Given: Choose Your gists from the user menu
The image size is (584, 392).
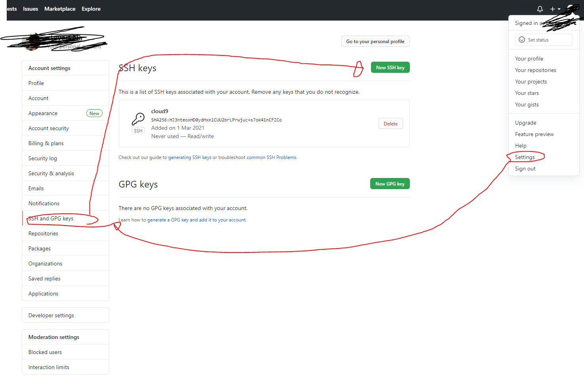Looking at the screenshot, I should [544, 104].
